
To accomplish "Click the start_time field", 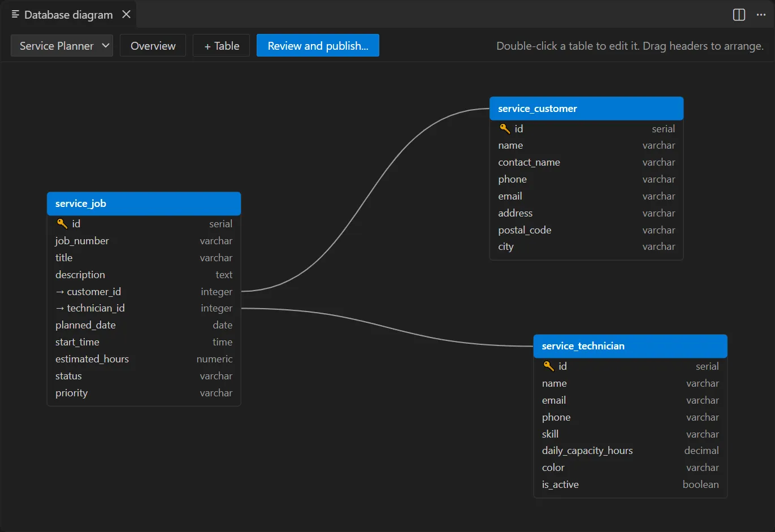I will (x=144, y=342).
